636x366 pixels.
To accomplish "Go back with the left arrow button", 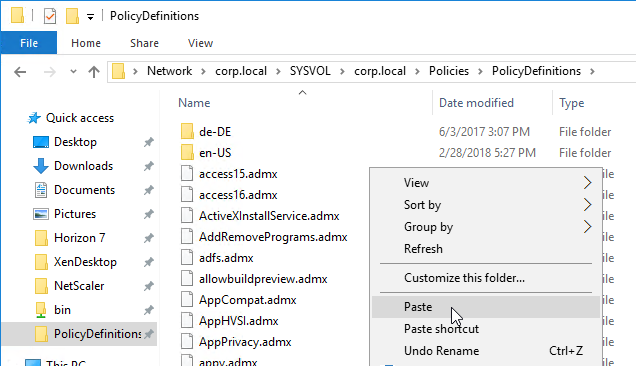I will pos(20,72).
